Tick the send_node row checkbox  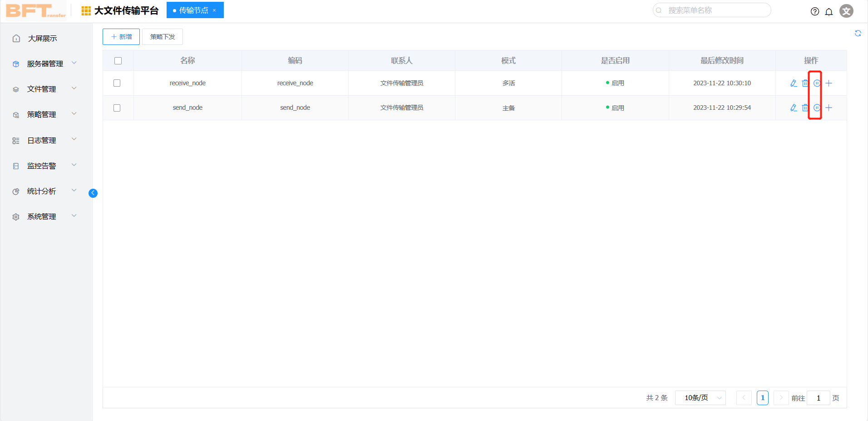tap(117, 108)
